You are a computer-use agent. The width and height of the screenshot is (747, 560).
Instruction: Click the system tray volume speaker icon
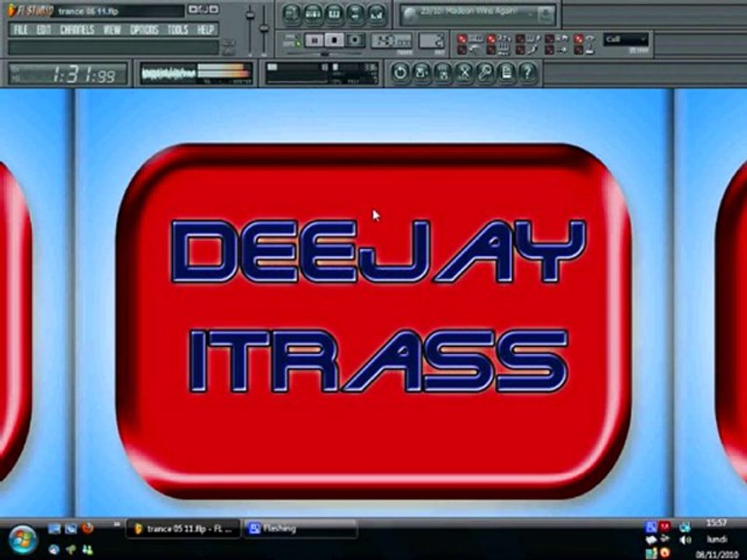coord(685,540)
